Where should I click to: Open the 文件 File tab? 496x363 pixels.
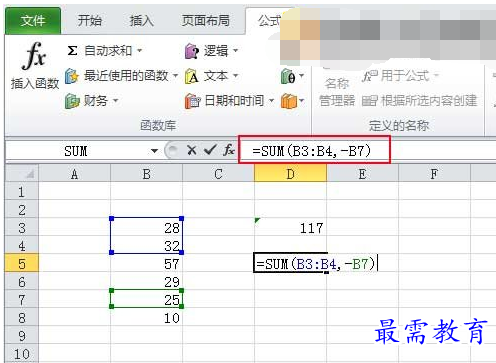pyautogui.click(x=33, y=21)
